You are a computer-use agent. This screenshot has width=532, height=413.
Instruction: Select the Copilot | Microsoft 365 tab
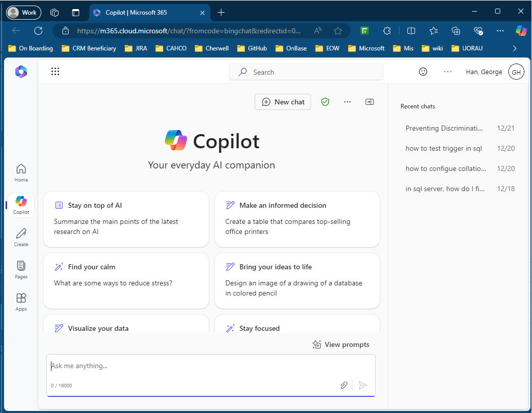[x=149, y=13]
